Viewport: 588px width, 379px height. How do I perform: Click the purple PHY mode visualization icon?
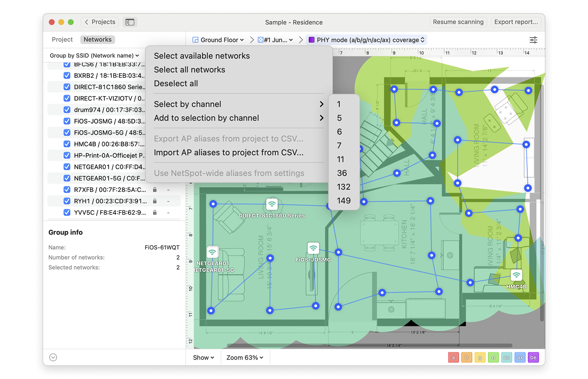click(x=312, y=40)
